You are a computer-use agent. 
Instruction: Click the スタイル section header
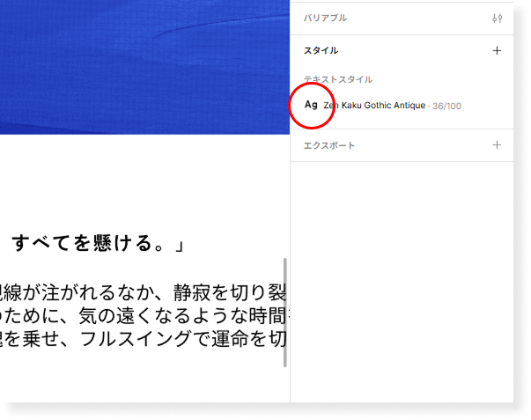(x=321, y=50)
